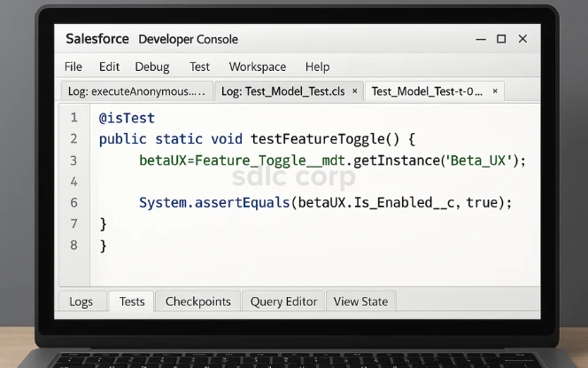Click testFeatureToggle method name on line 2
The width and height of the screenshot is (588, 368).
(318, 139)
